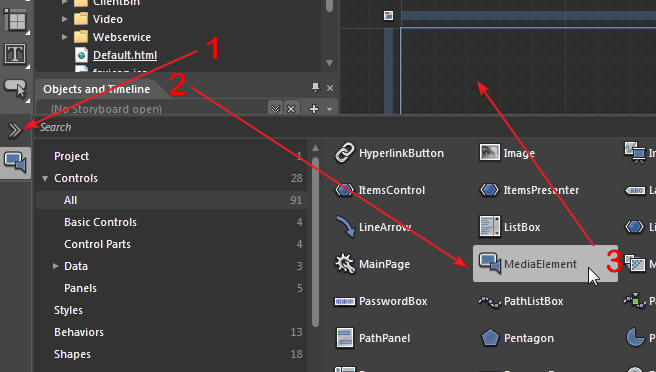Open storyboard options dropdown arrow
The height and width of the screenshot is (372, 656).
click(x=330, y=109)
